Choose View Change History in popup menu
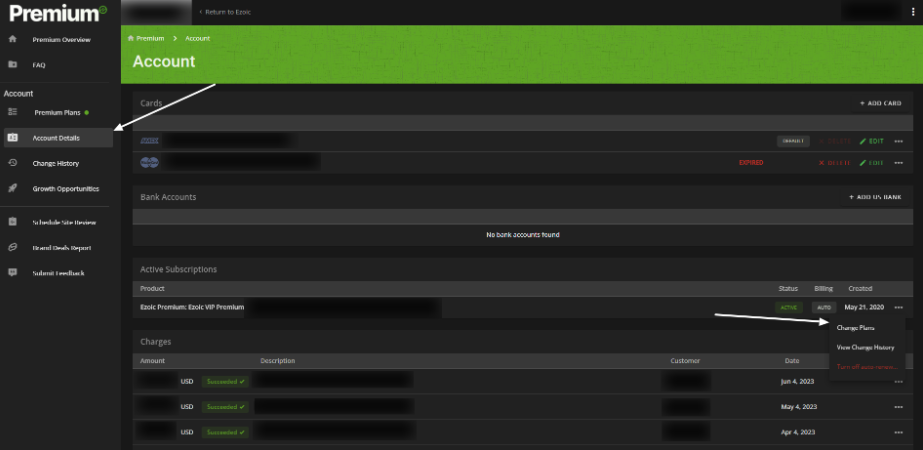The width and height of the screenshot is (923, 450). coord(865,347)
